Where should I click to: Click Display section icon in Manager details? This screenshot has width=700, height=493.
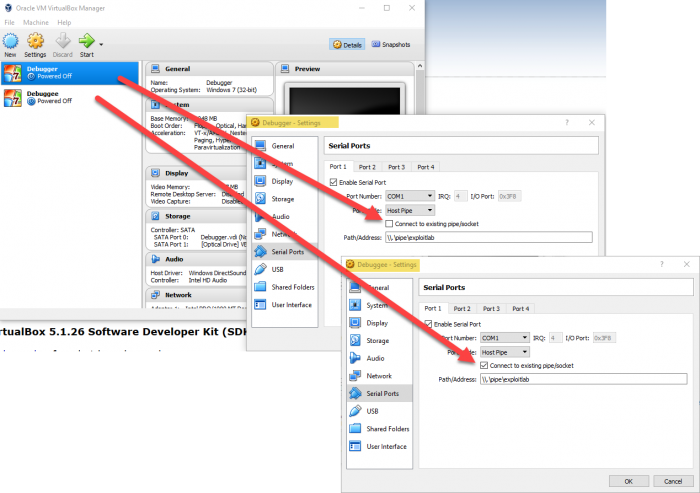[155, 173]
